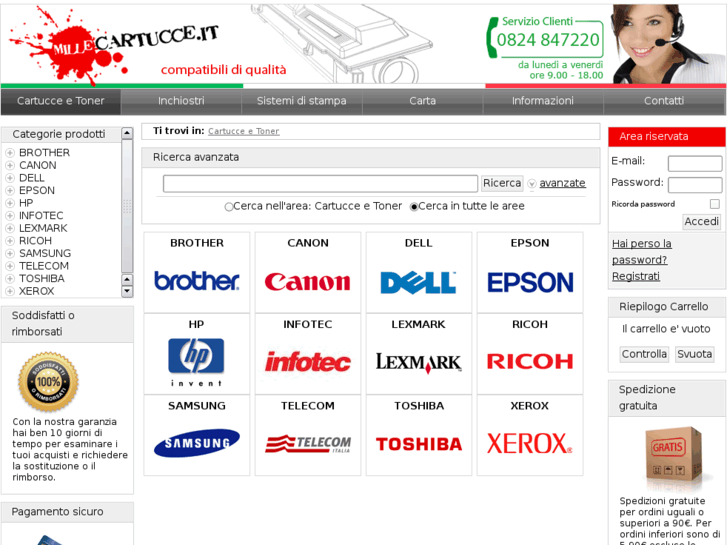Expand the CANON category tree node
Image resolution: width=727 pixels, height=545 pixels.
point(10,165)
